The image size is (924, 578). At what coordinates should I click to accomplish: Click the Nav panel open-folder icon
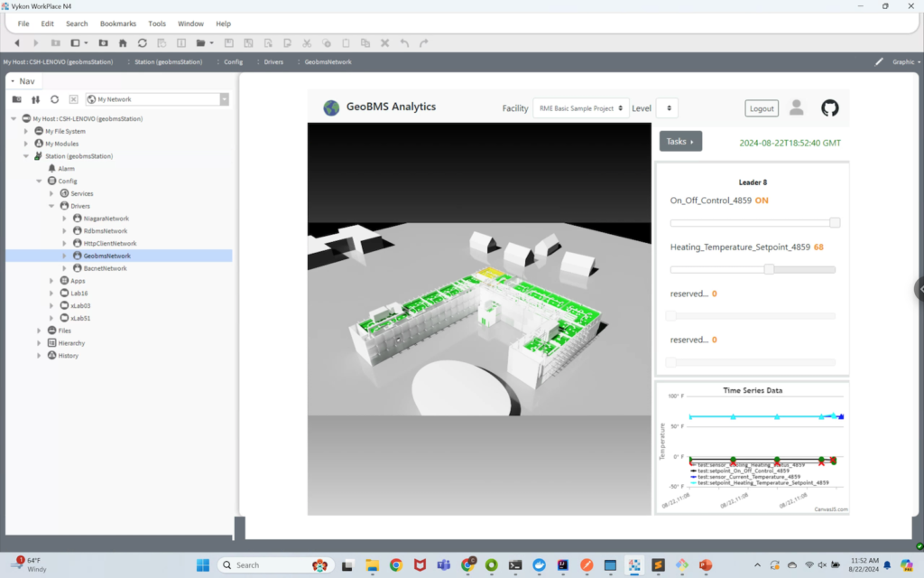(16, 99)
